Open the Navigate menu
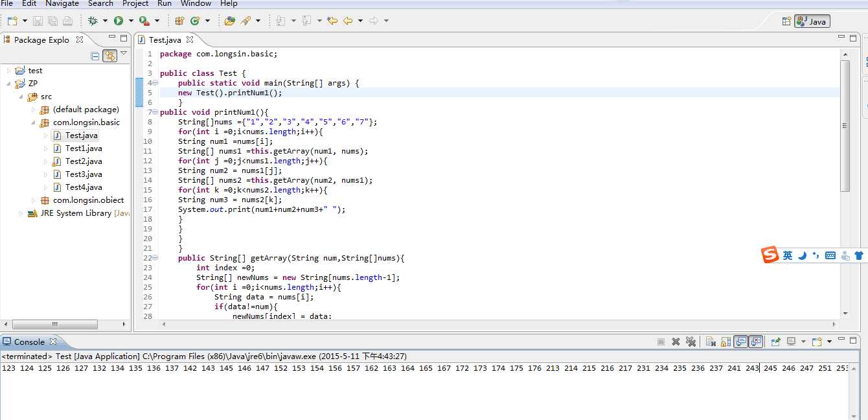 click(x=62, y=3)
